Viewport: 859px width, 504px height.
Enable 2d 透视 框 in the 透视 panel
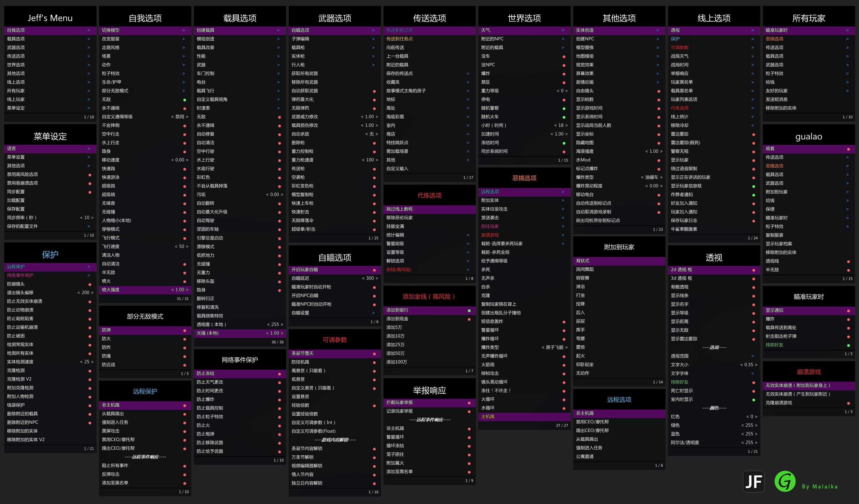coord(753,270)
